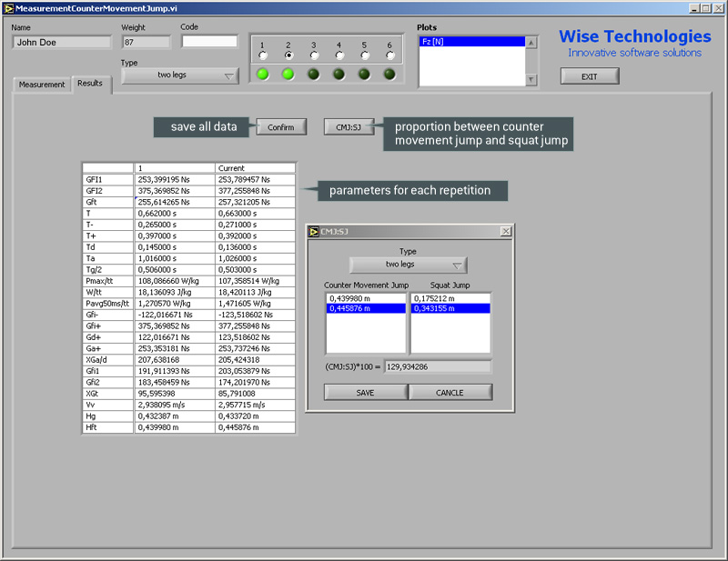
Task: Click cell -122,016671 Ns in Gfi- row
Action: pos(175,315)
